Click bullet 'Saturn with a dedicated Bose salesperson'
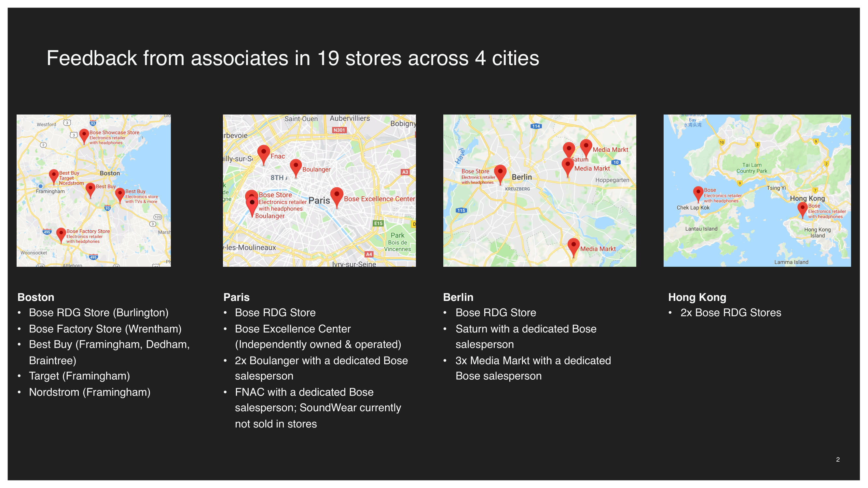The width and height of the screenshot is (868, 488). (x=526, y=337)
